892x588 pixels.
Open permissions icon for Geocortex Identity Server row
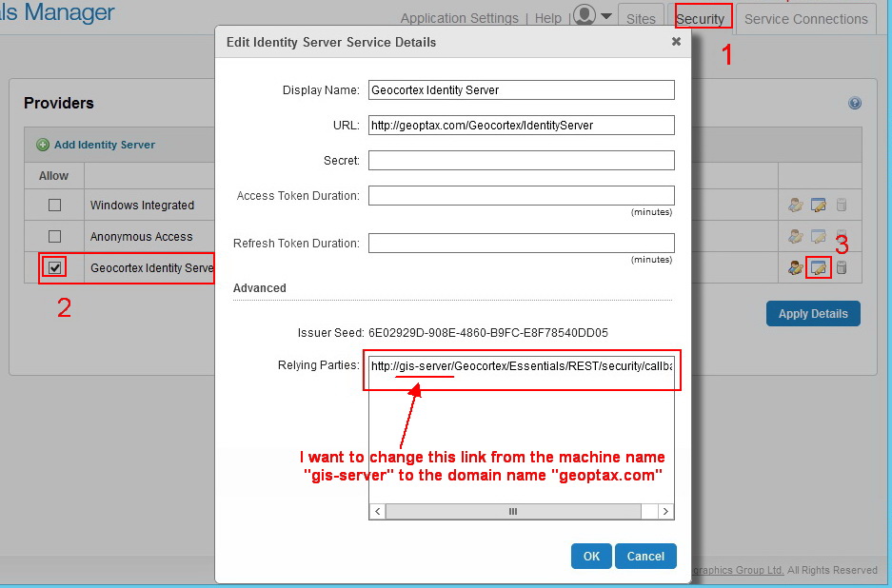pos(795,267)
